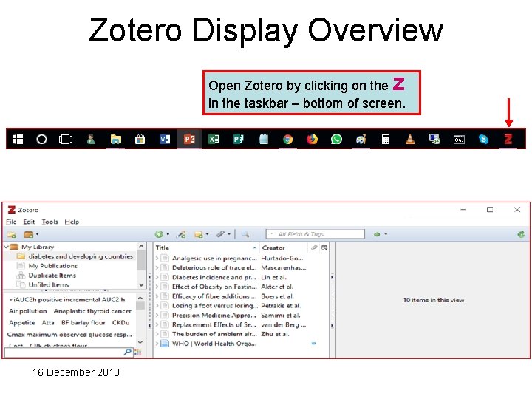Viewport: 532px width, 399px height.
Task: Open Firefox from the taskbar
Action: 312,139
